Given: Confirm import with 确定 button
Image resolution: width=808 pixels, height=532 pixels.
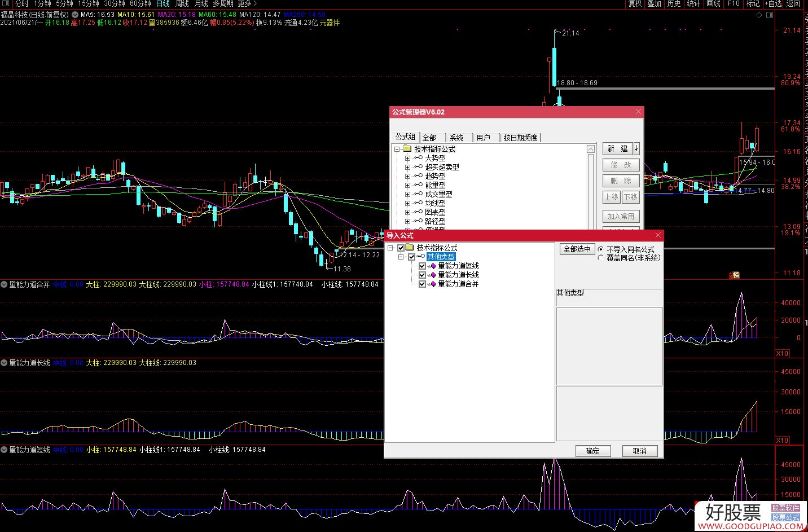Looking at the screenshot, I should tap(593, 451).
